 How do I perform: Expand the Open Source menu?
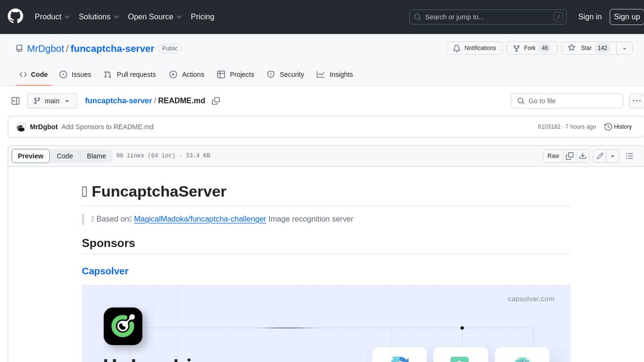tap(155, 17)
